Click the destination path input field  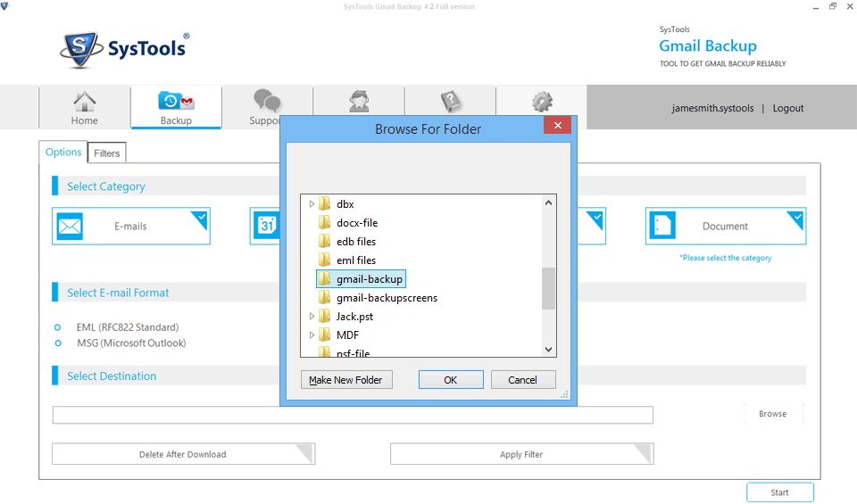353,415
